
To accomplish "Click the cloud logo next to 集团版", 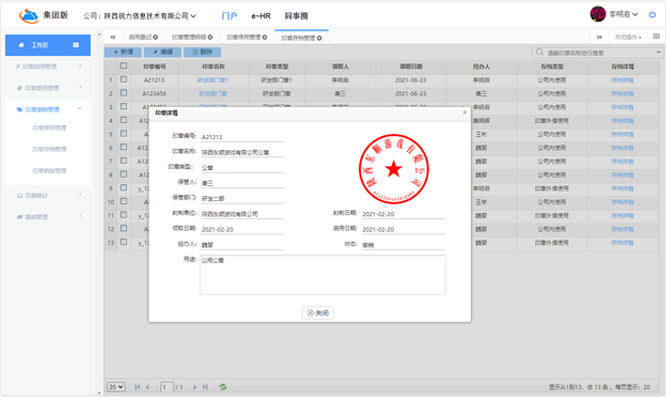I will (x=28, y=16).
